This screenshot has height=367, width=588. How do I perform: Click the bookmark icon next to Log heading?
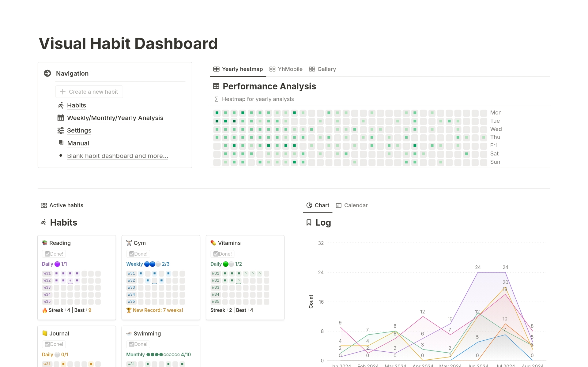(309, 223)
